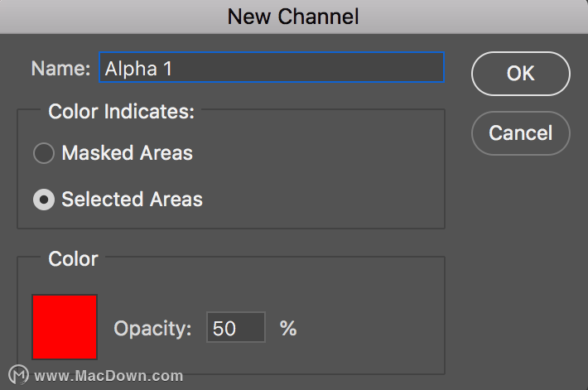Focus the Opacity field showing 50

tap(236, 327)
